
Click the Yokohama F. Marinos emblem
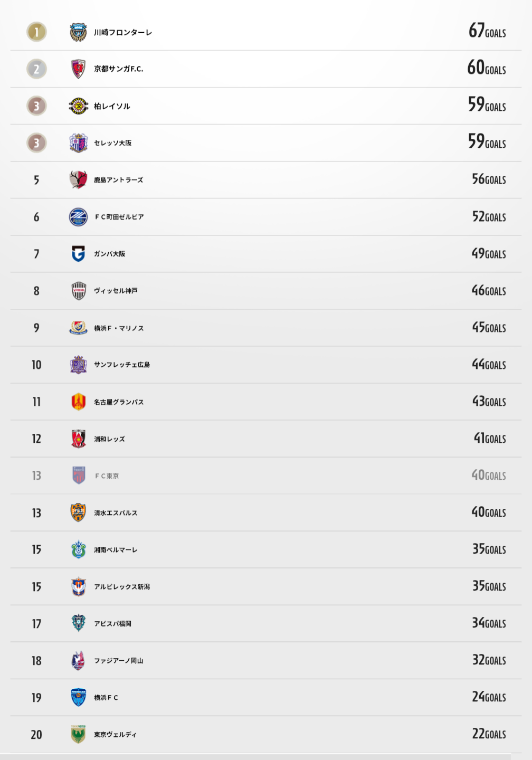click(x=78, y=328)
